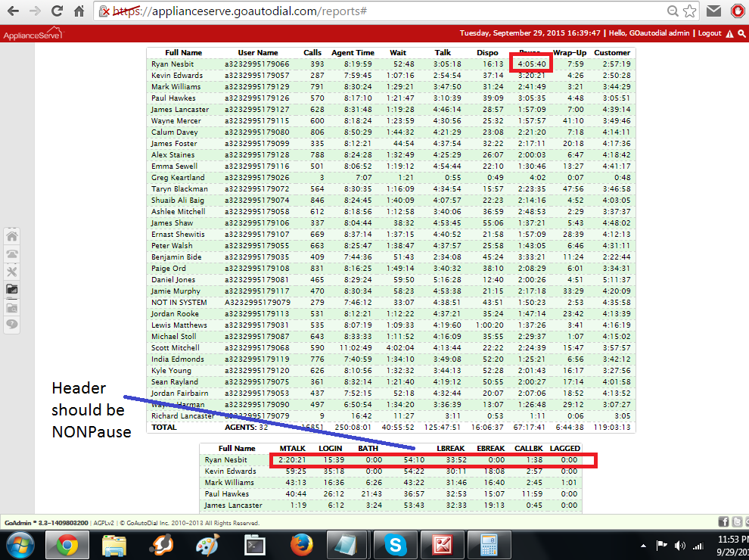The image size is (749, 560).
Task: Click the Customer column header
Action: [x=612, y=52]
